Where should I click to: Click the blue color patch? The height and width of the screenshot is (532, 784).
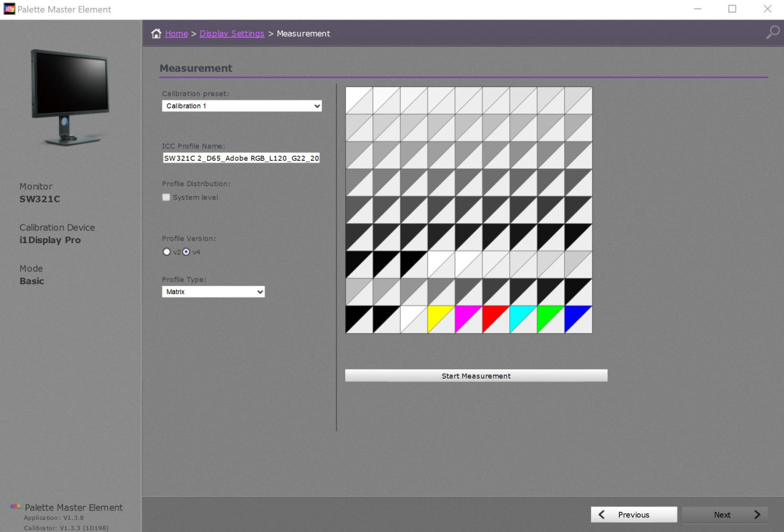pyautogui.click(x=578, y=319)
